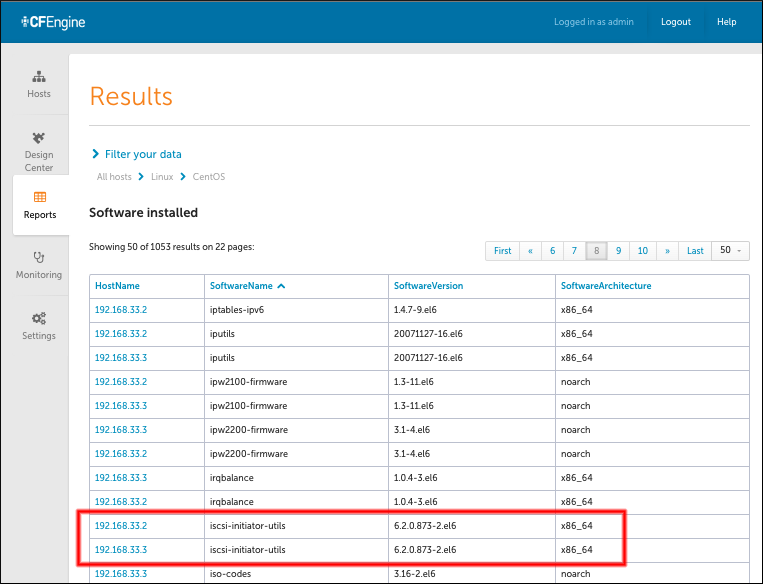This screenshot has height=584, width=763.
Task: Go to page 10
Action: (x=643, y=251)
